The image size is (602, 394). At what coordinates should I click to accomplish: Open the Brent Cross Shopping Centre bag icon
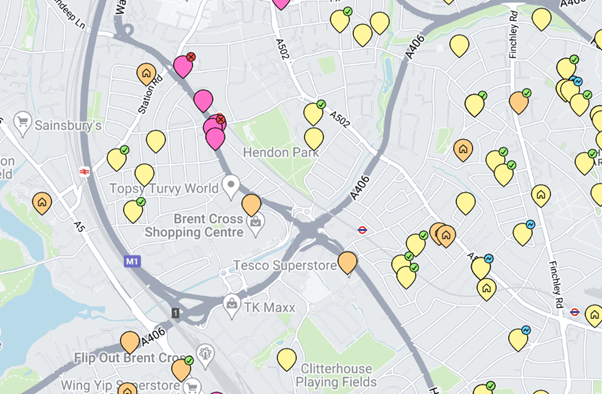[255, 224]
